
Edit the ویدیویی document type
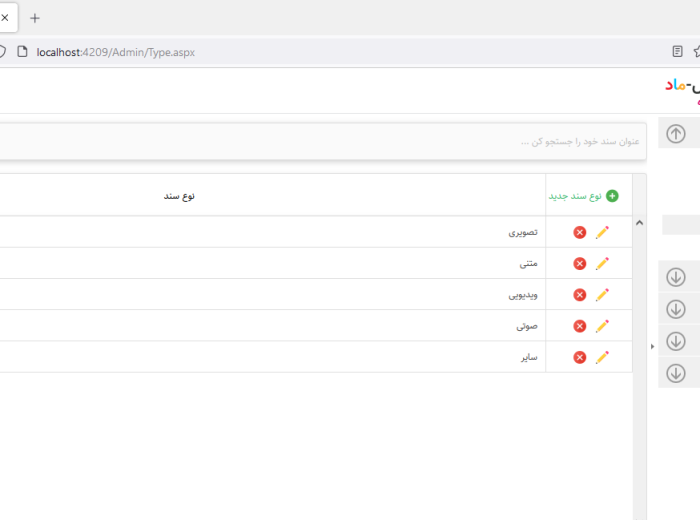point(602,295)
